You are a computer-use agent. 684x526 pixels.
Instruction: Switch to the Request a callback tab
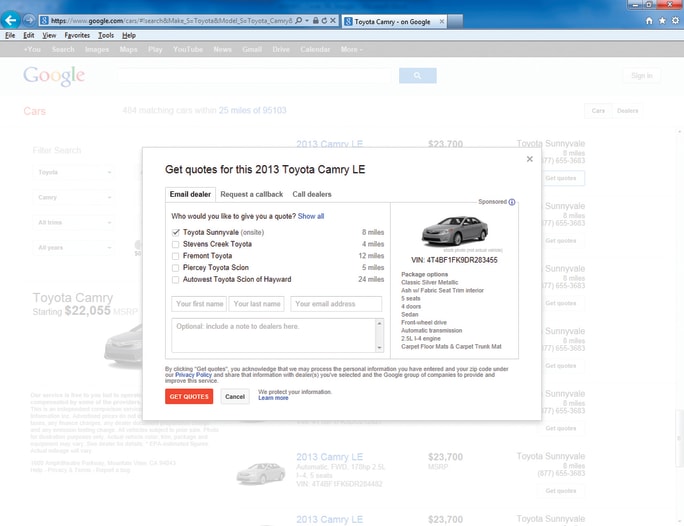pyautogui.click(x=251, y=194)
